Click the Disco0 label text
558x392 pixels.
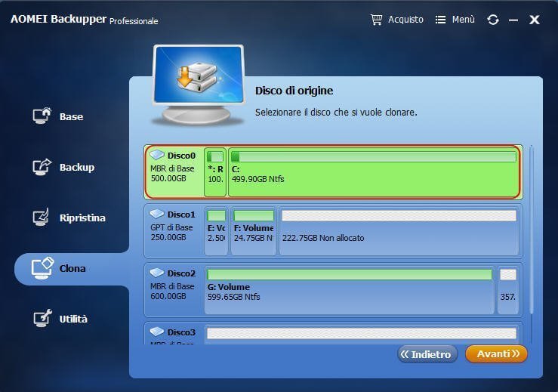tap(181, 156)
